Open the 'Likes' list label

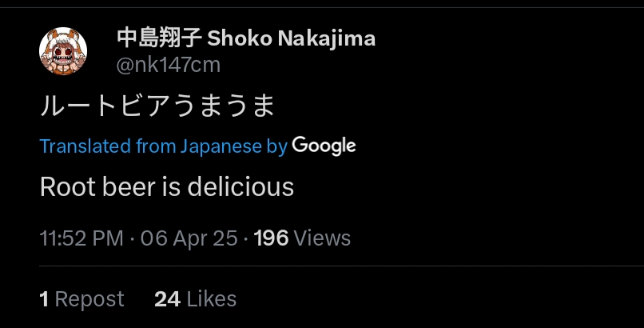(212, 299)
